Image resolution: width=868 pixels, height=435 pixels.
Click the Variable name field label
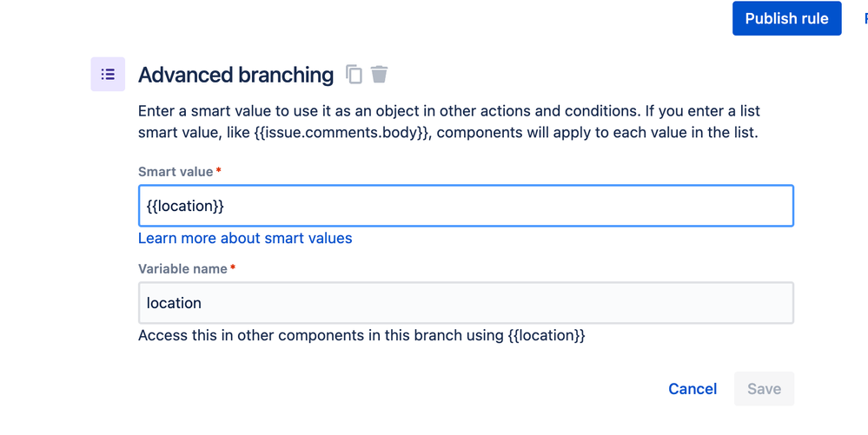click(x=182, y=269)
